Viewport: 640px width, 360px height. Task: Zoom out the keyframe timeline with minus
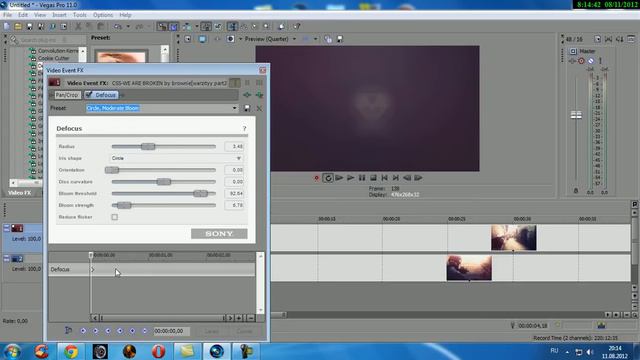point(251,318)
